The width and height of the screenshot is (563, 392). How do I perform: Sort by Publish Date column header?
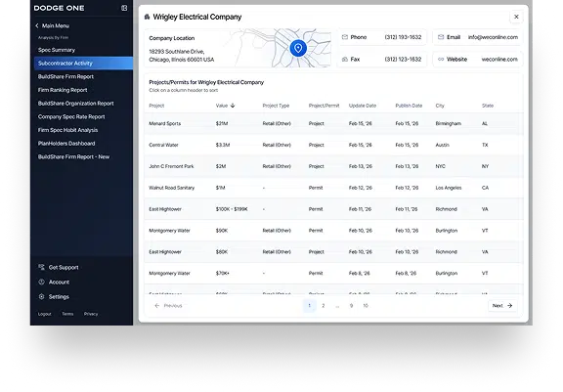[409, 106]
